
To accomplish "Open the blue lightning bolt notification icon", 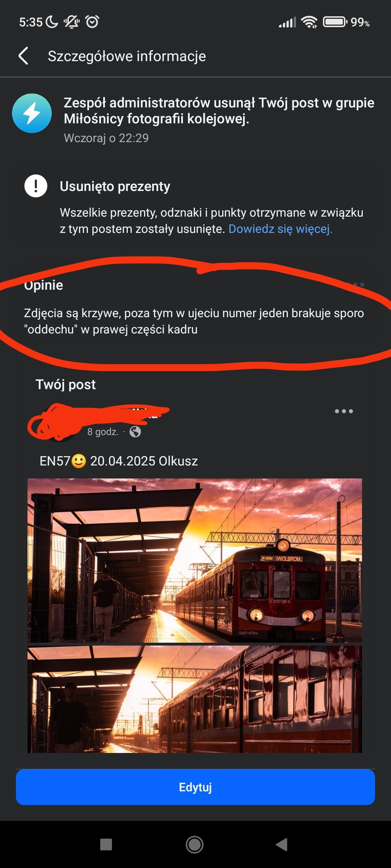I will [x=32, y=113].
